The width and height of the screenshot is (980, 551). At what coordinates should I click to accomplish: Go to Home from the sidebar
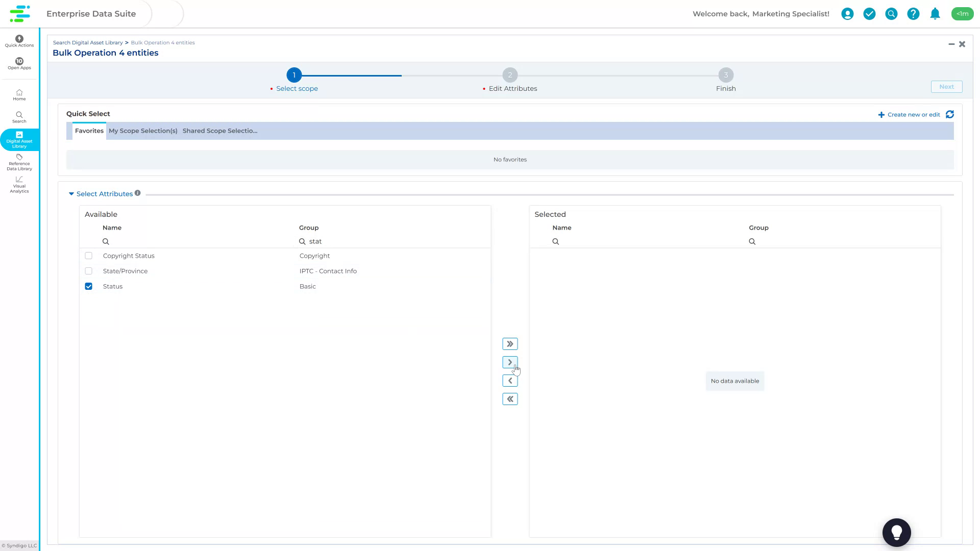tap(19, 95)
